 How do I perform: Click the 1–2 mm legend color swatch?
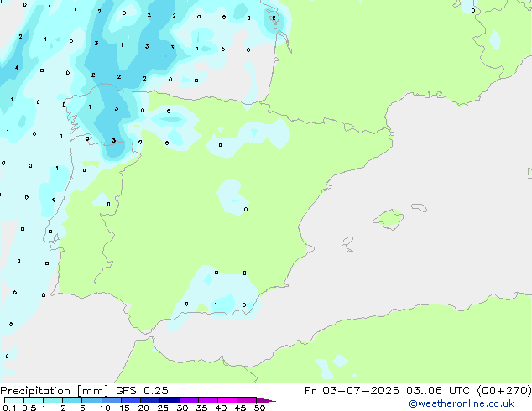tap(53, 400)
